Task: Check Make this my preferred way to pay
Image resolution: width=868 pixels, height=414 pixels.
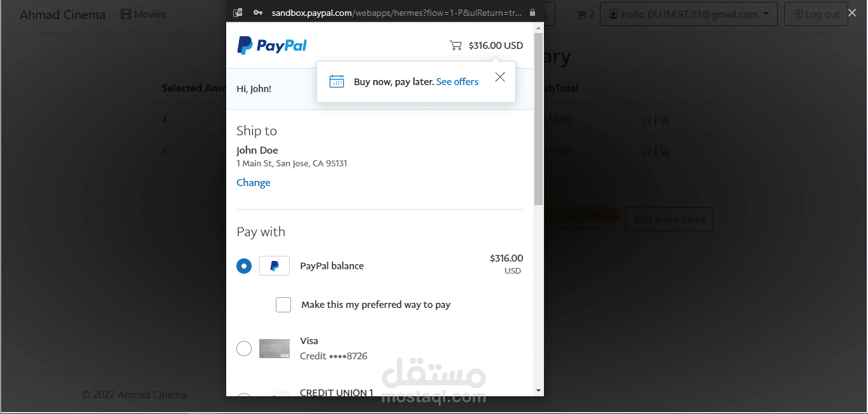Action: coord(283,305)
